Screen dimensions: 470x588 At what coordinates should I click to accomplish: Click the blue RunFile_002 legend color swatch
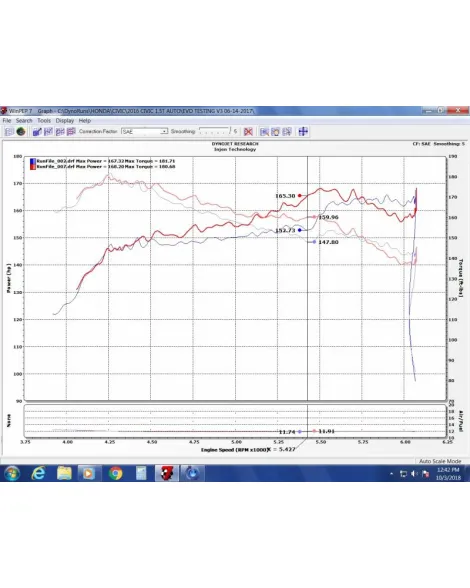click(x=33, y=161)
